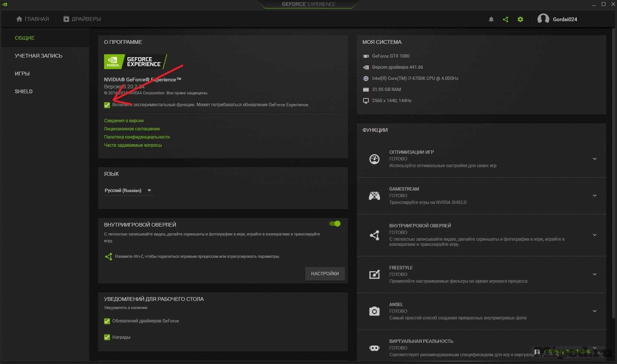Uncheck the Награды notification checkbox
Image resolution: width=617 pixels, height=364 pixels.
pyautogui.click(x=107, y=337)
